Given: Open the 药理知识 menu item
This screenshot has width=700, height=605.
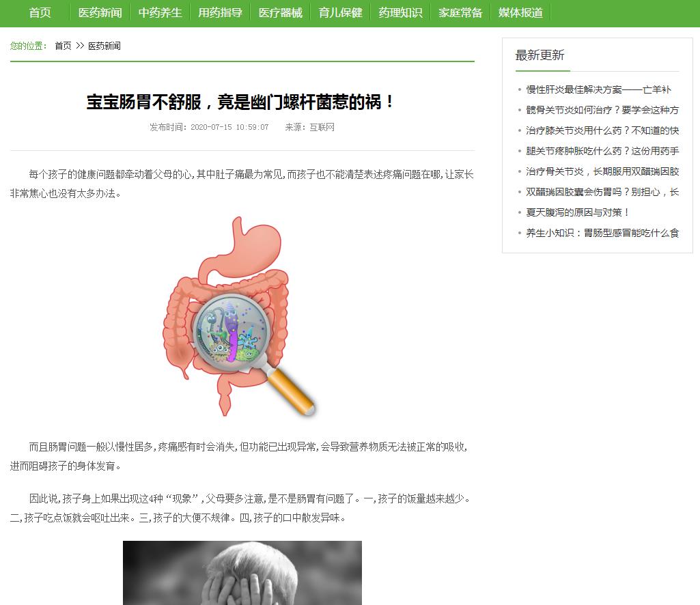Looking at the screenshot, I should [400, 12].
